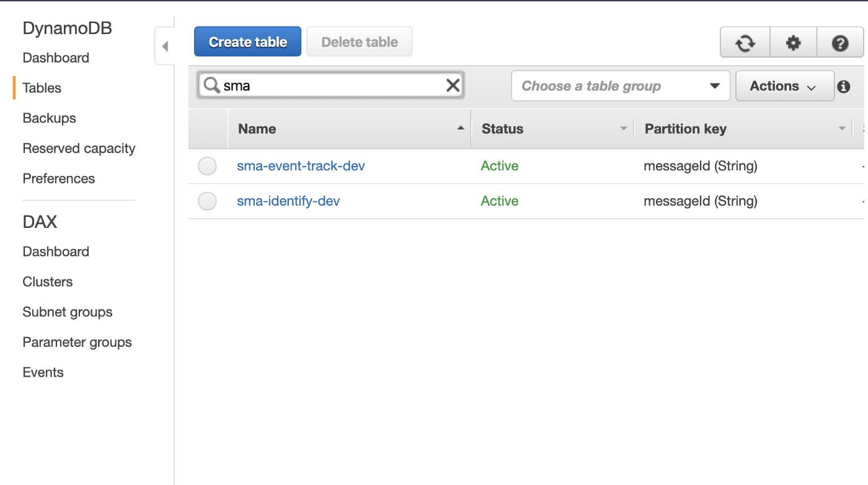Expand the Actions dropdown menu
Screen dimensions: 868x485
coord(785,86)
